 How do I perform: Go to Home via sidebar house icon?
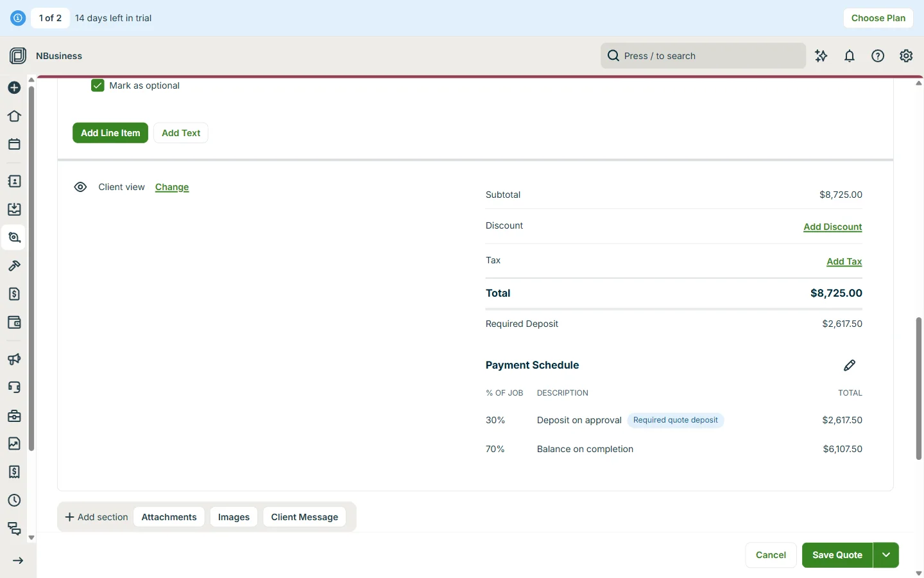pyautogui.click(x=14, y=116)
